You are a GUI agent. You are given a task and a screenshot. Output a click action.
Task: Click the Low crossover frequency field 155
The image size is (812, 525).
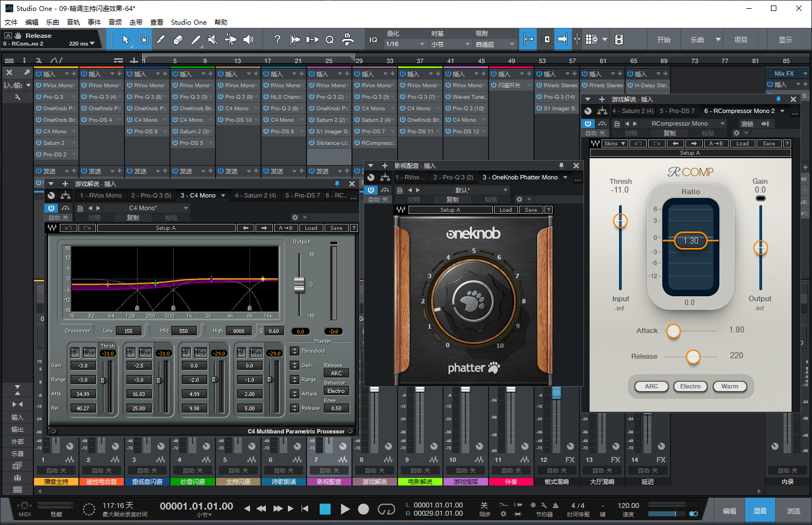128,331
